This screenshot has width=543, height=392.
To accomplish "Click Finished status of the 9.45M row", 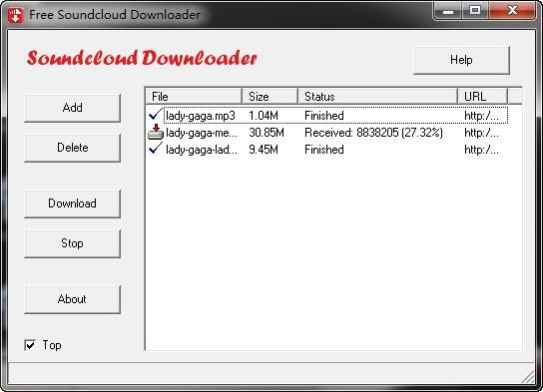I will [x=324, y=150].
